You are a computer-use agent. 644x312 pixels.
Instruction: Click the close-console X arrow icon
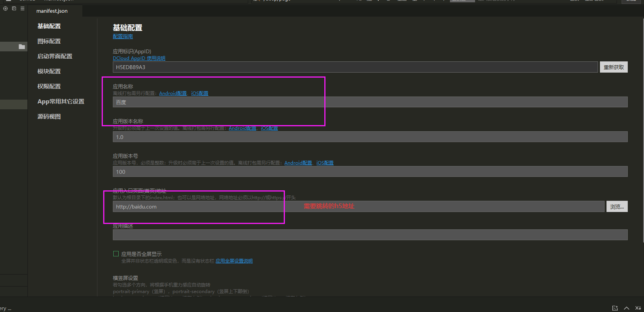(x=638, y=308)
